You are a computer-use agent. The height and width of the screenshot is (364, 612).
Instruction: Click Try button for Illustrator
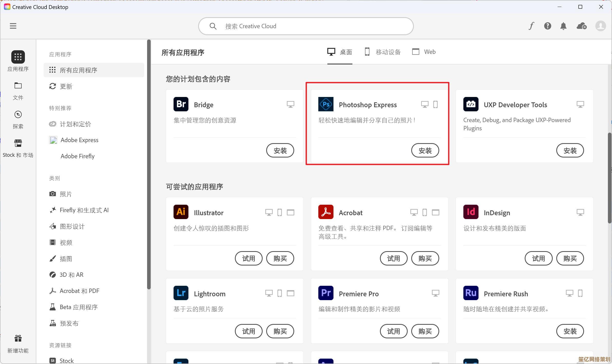click(248, 258)
